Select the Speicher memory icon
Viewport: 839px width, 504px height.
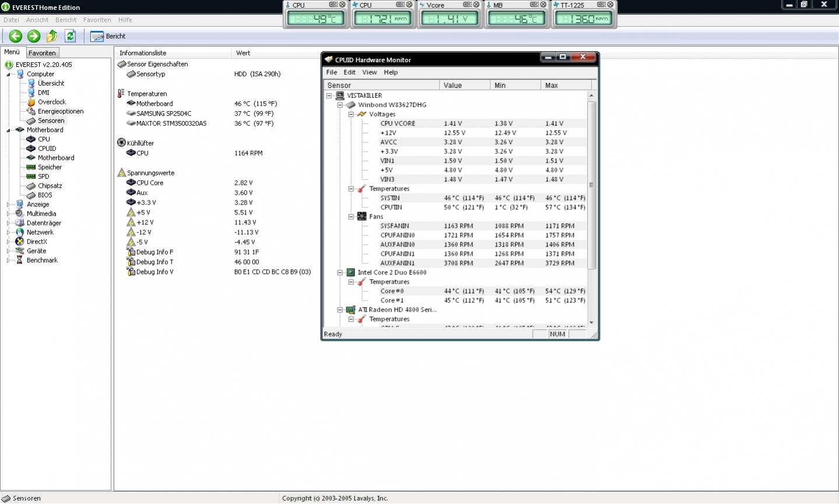pyautogui.click(x=31, y=167)
